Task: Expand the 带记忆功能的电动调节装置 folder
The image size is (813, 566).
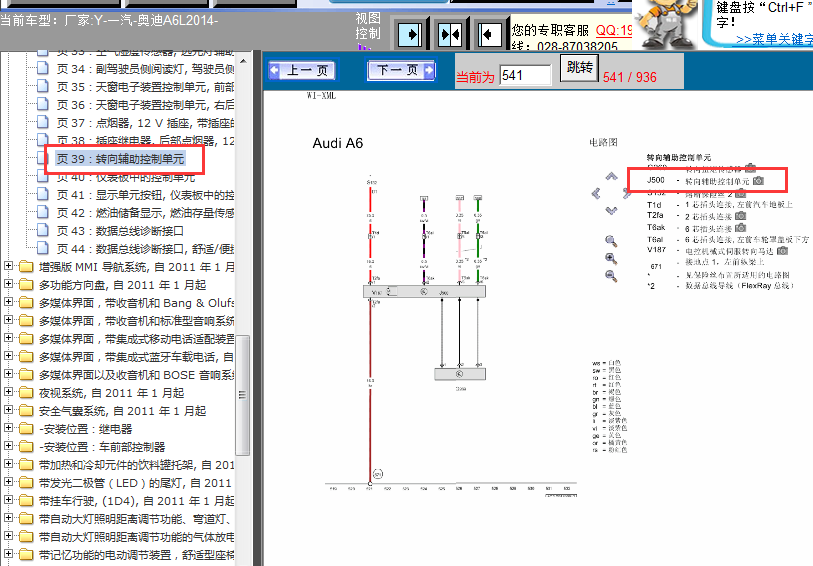Action: pos(8,554)
